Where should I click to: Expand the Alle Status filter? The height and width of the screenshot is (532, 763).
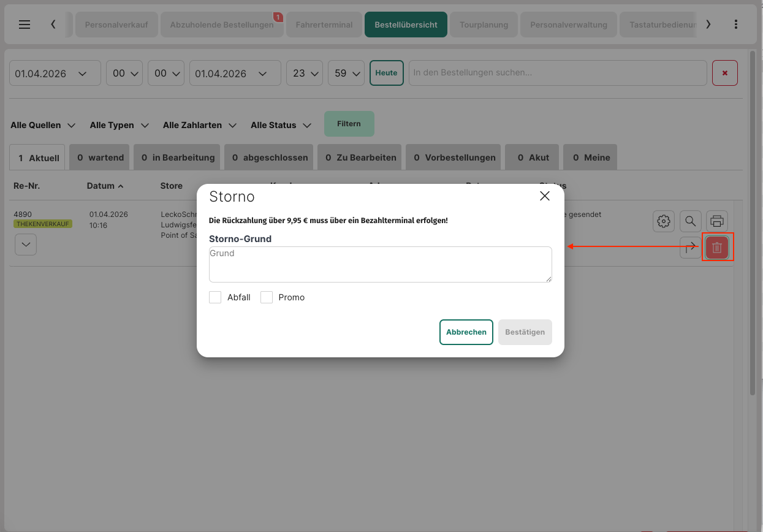[x=281, y=125]
